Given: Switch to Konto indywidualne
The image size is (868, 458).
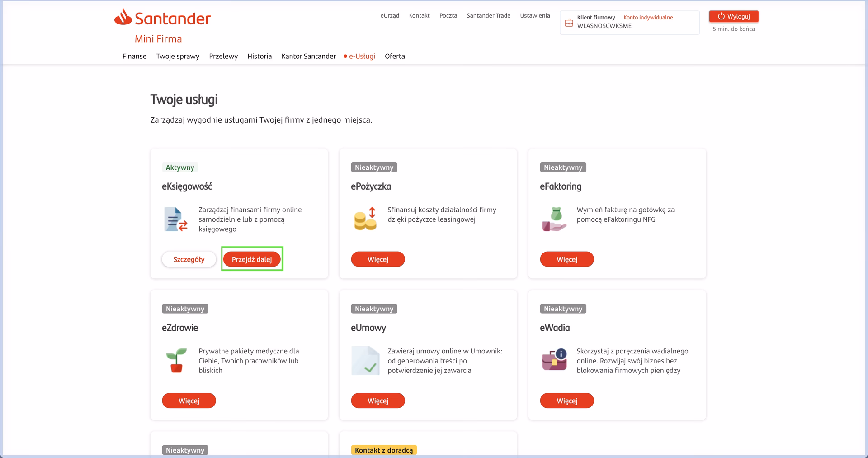Looking at the screenshot, I should [x=648, y=18].
